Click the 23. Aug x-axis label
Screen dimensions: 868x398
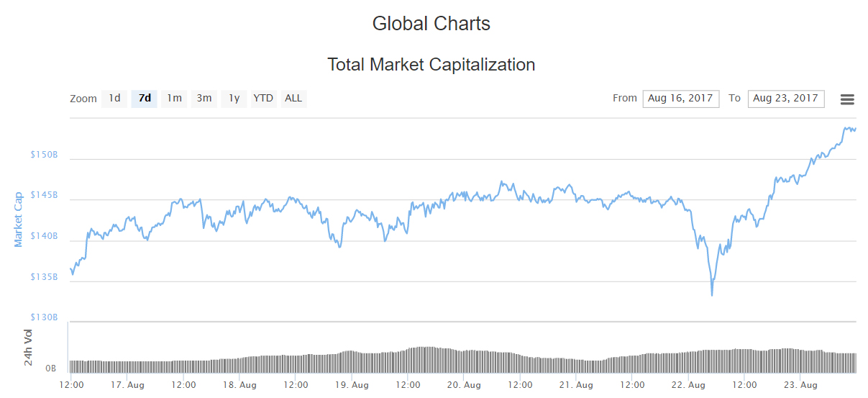pos(800,385)
